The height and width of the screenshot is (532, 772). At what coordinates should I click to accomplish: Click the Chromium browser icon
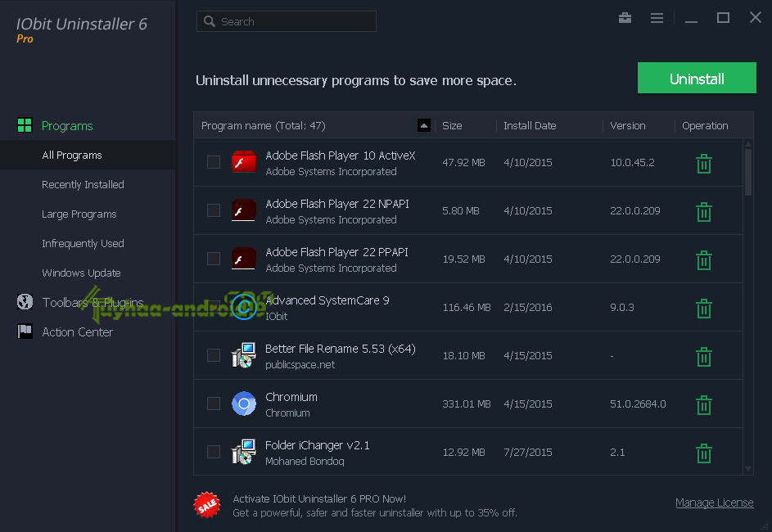244,404
